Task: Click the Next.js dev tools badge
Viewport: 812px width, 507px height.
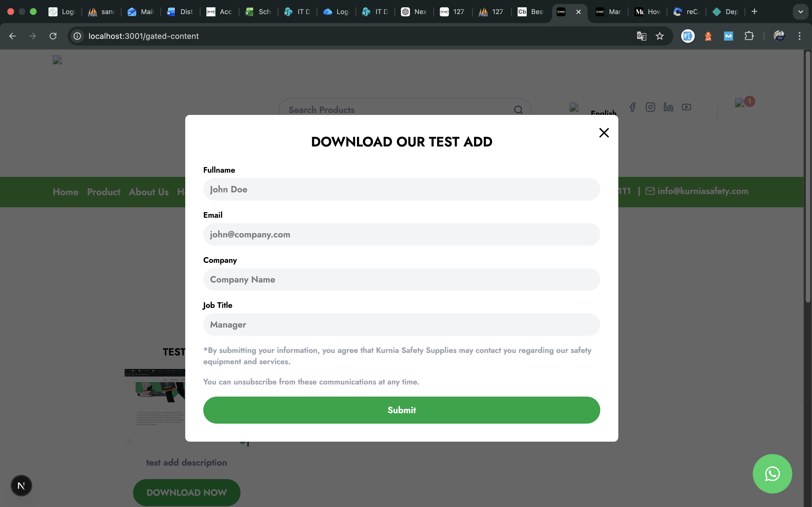Action: pyautogui.click(x=21, y=486)
